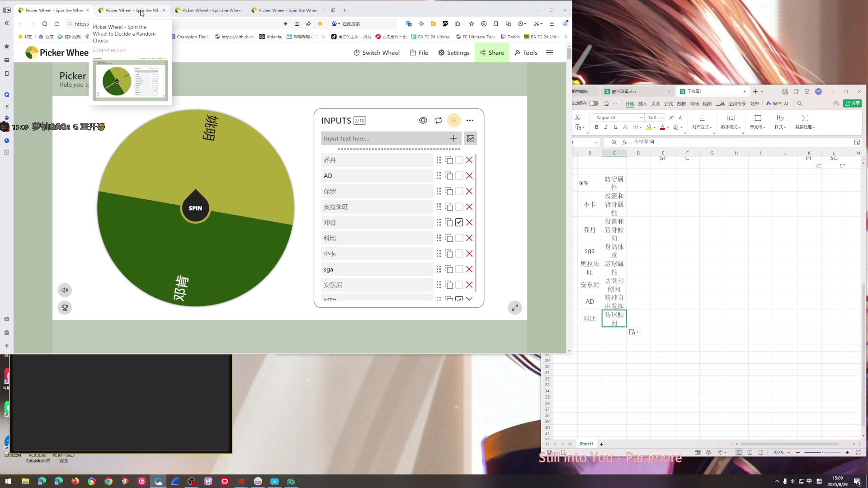Click the WPS zoom slider
The image size is (868, 488).
coord(822,452)
